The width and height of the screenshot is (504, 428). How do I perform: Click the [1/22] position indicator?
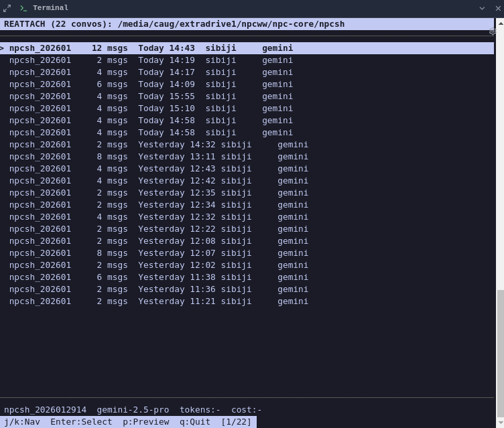(x=236, y=422)
